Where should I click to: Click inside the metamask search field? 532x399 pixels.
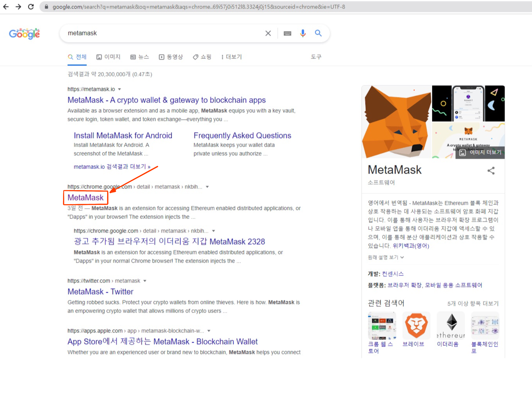pyautogui.click(x=163, y=33)
